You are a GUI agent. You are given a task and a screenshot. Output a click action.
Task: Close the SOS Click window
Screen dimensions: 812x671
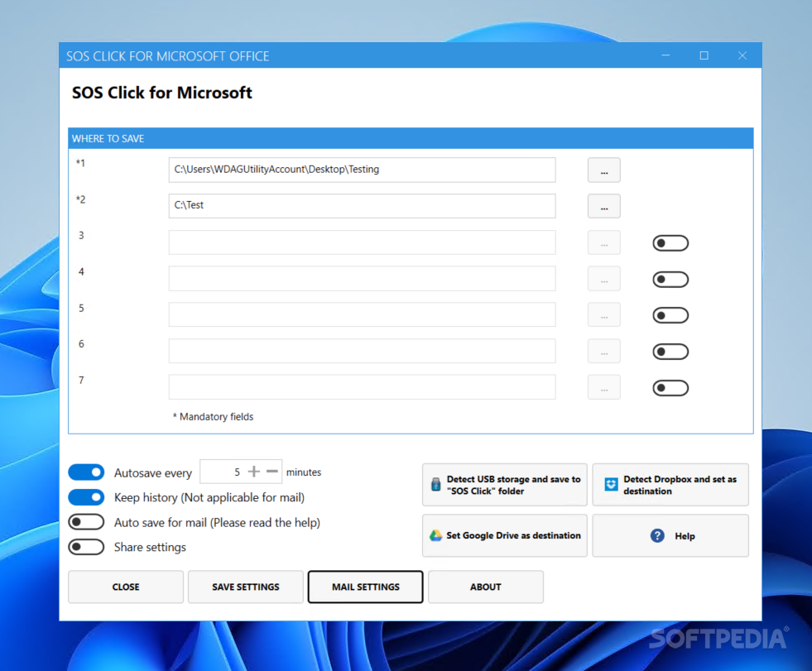coord(742,55)
